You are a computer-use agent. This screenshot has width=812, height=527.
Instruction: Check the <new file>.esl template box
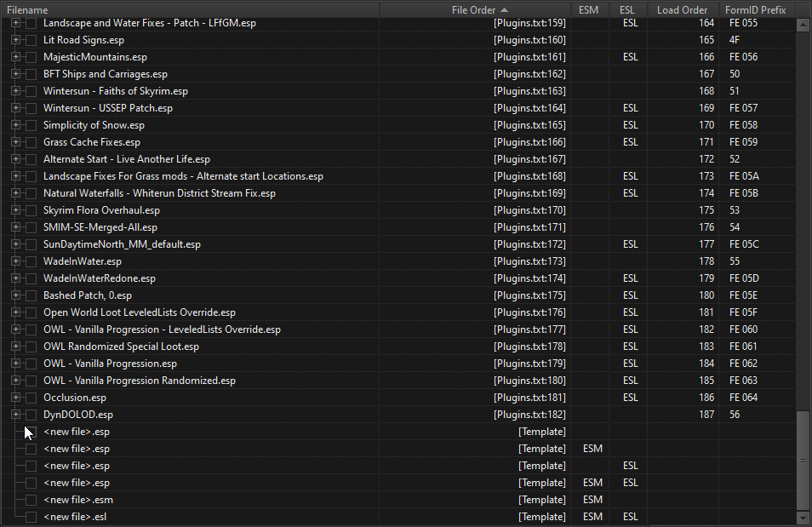pos(31,517)
